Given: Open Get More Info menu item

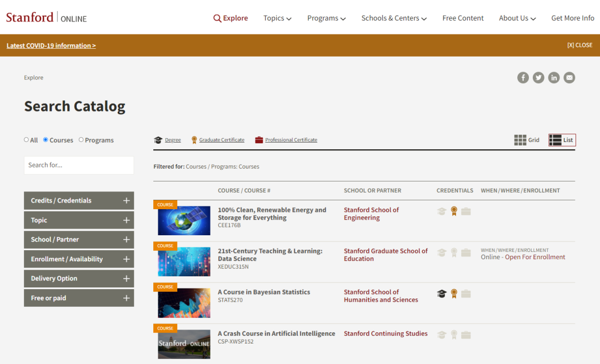Looking at the screenshot, I should 572,18.
